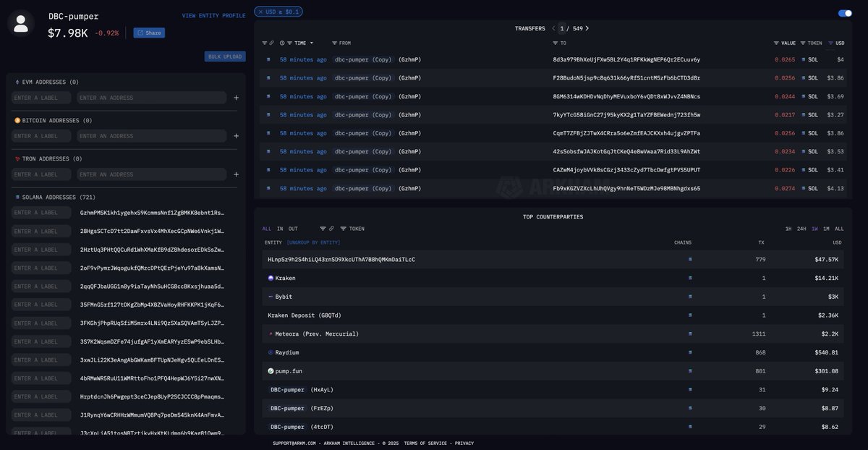Click the Meteora logo icon
Viewport: 868px width, 450px height.
click(x=271, y=334)
